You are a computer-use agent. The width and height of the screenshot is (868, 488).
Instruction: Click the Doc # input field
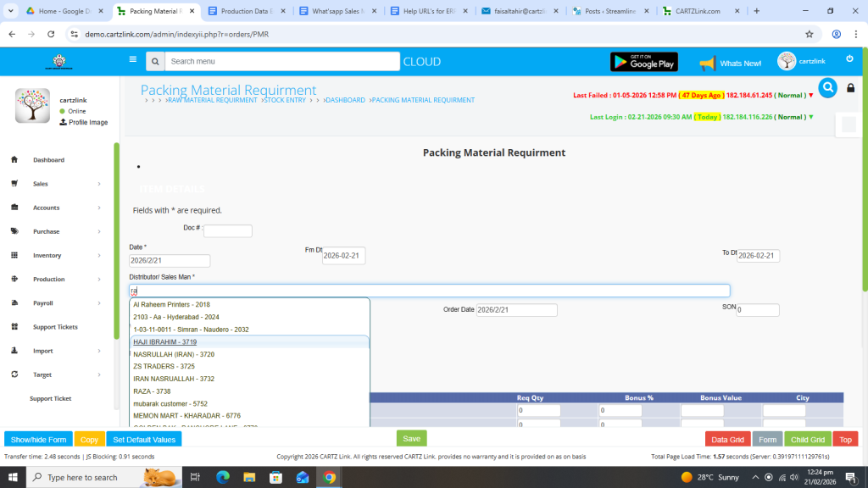point(227,231)
